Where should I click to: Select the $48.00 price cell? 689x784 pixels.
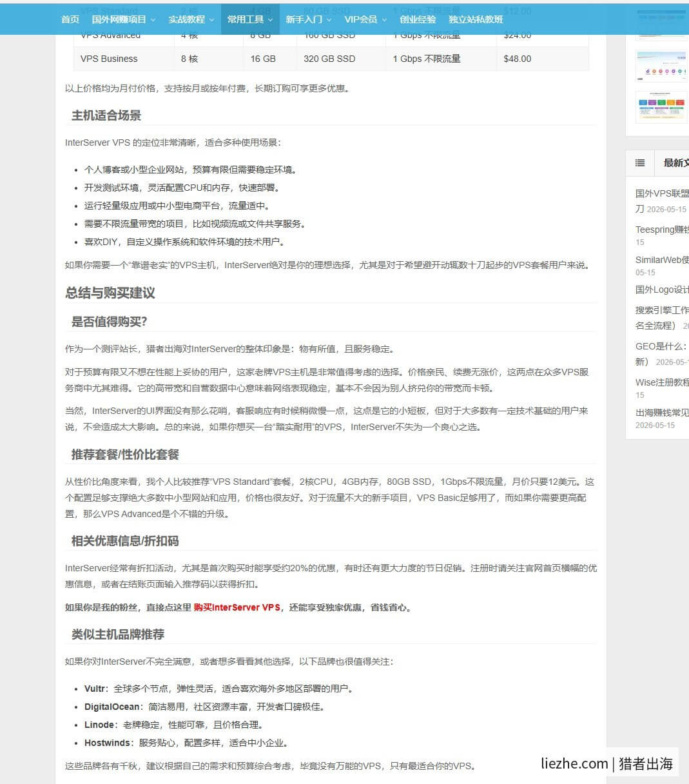tap(543, 59)
